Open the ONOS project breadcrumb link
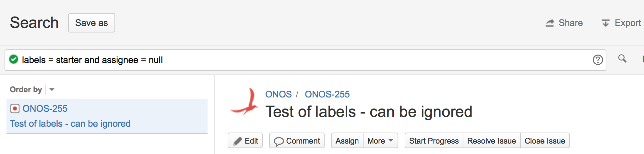The height and width of the screenshot is (154, 644). pyautogui.click(x=278, y=94)
